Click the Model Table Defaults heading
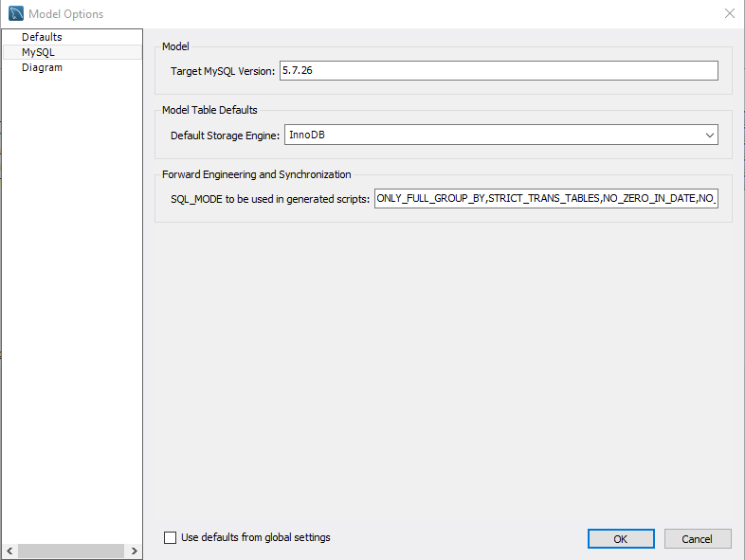This screenshot has width=745, height=560. (209, 110)
